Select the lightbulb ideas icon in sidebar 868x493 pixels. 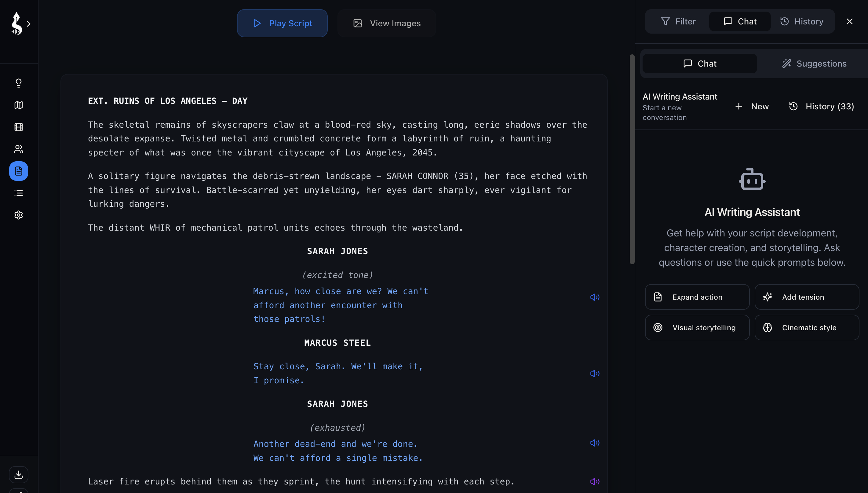[x=19, y=83]
